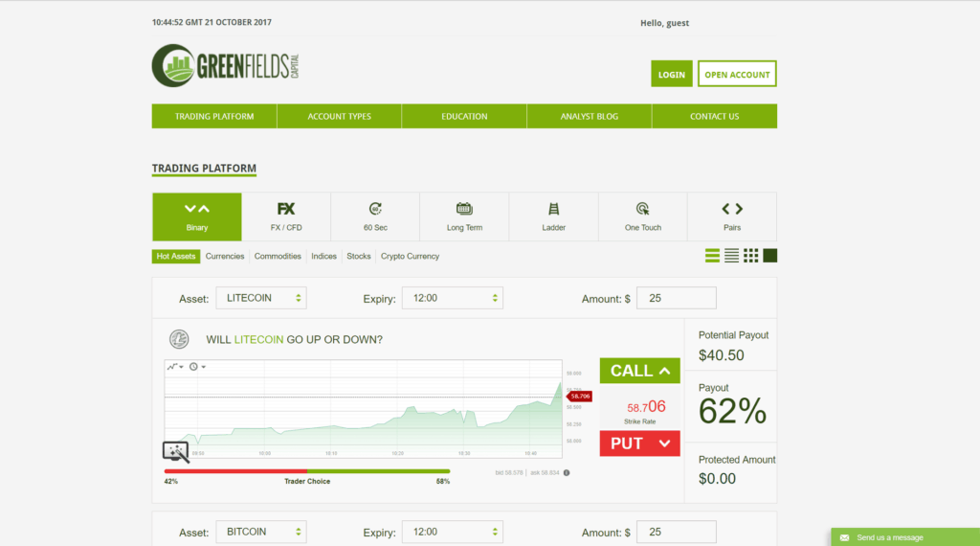Viewport: 980px width, 546px height.
Task: Click the GMT date and time text
Action: tap(212, 23)
